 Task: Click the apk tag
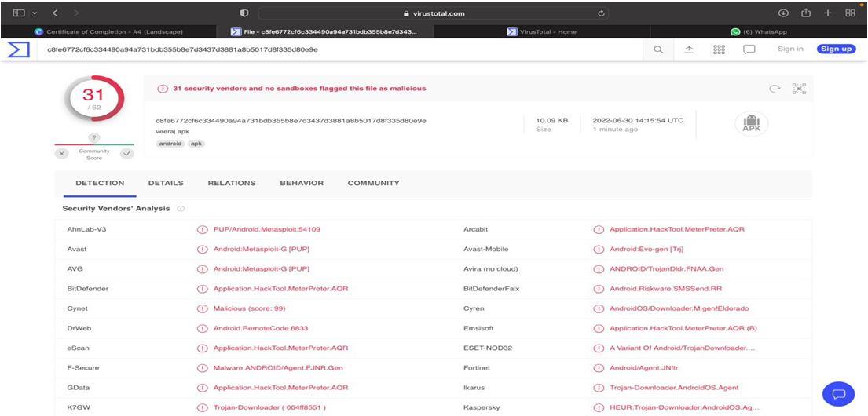(196, 144)
